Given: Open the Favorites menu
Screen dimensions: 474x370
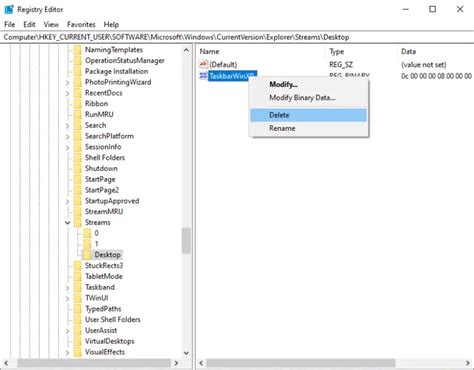Looking at the screenshot, I should pyautogui.click(x=81, y=25).
